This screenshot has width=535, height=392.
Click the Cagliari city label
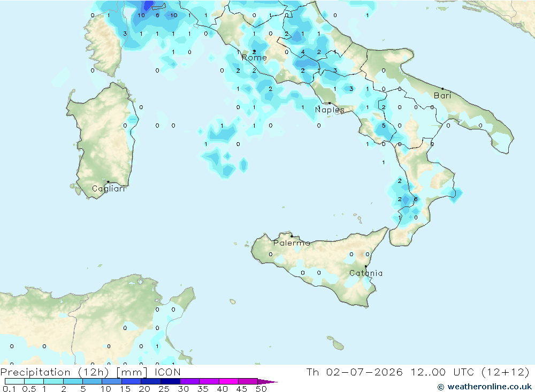coord(109,189)
